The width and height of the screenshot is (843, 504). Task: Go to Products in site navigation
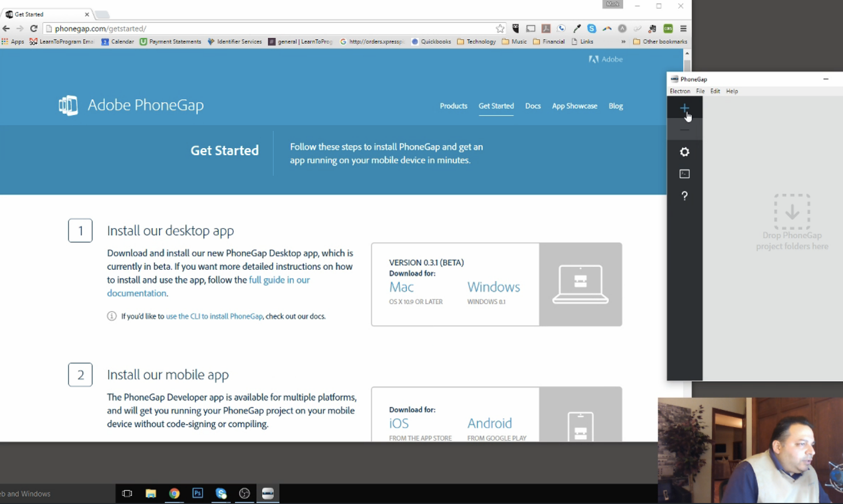coord(454,106)
